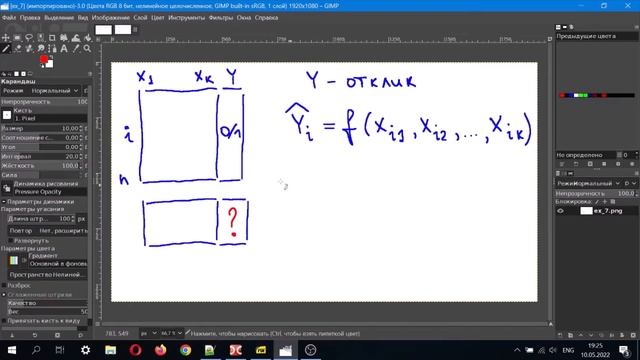
Task: Expand the Параметры динамики section
Action: pos(4,202)
